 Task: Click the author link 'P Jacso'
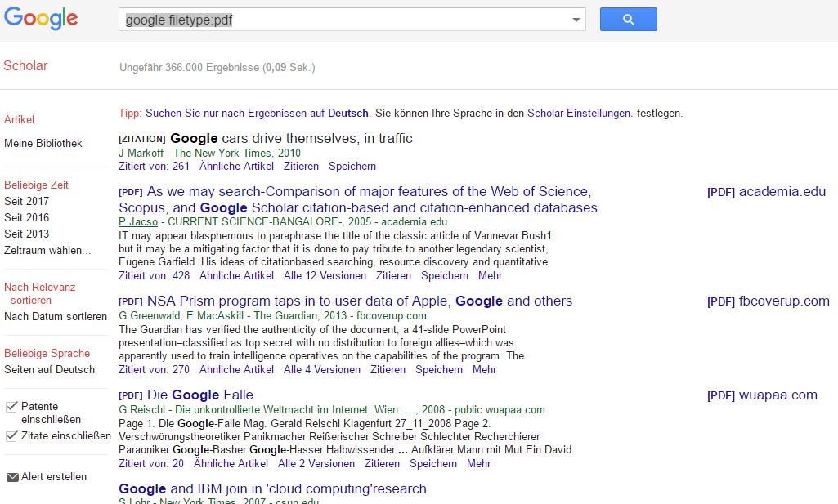pos(138,221)
